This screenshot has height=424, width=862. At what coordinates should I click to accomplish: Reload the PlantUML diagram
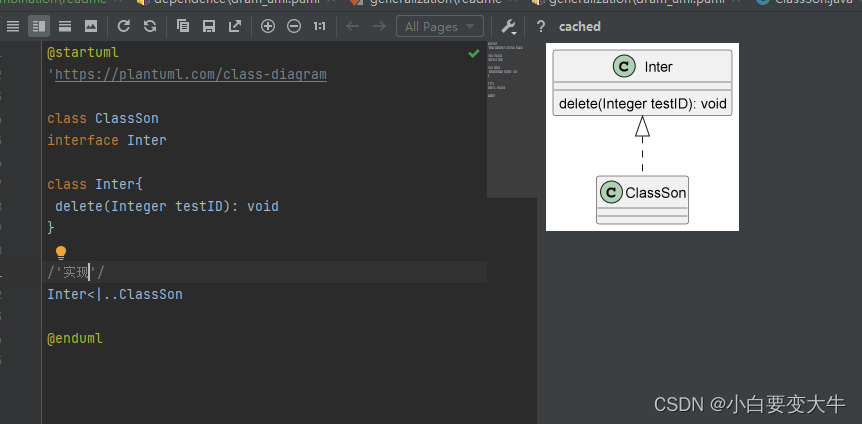(x=124, y=26)
